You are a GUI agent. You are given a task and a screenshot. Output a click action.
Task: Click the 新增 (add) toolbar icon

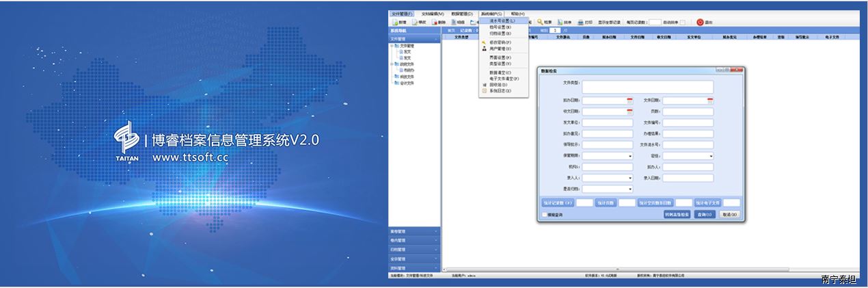point(394,22)
